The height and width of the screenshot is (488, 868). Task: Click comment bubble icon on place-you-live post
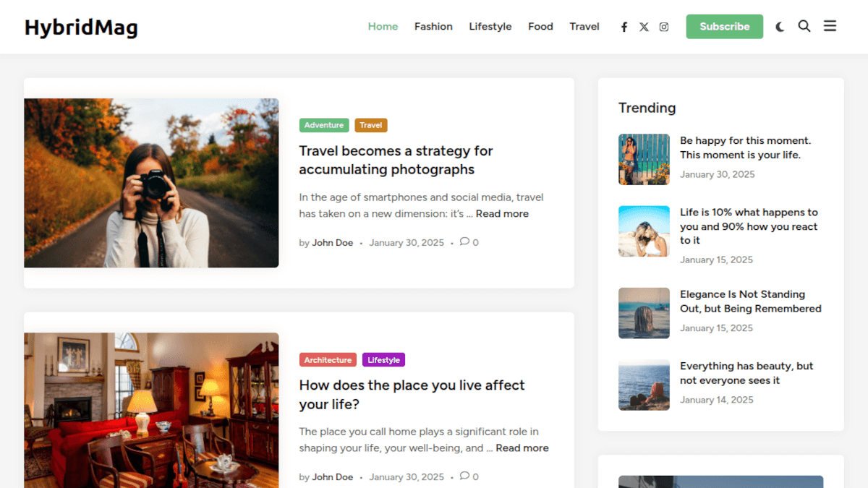pos(464,476)
